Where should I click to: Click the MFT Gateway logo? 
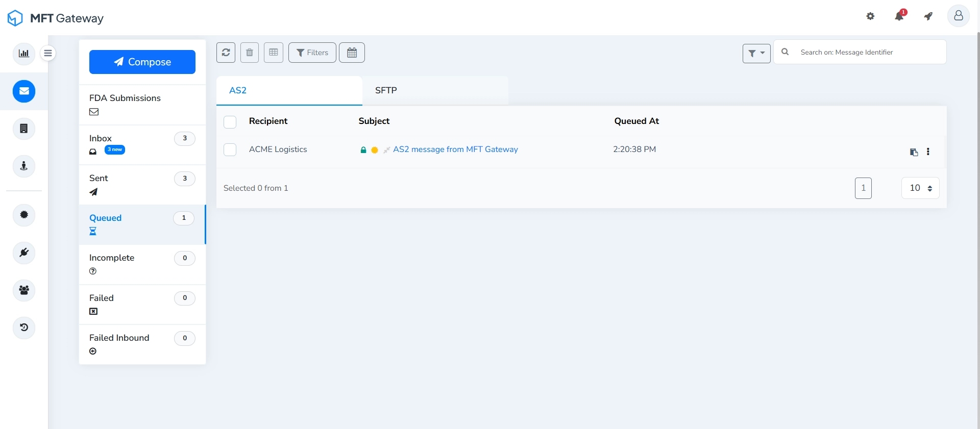tap(55, 18)
